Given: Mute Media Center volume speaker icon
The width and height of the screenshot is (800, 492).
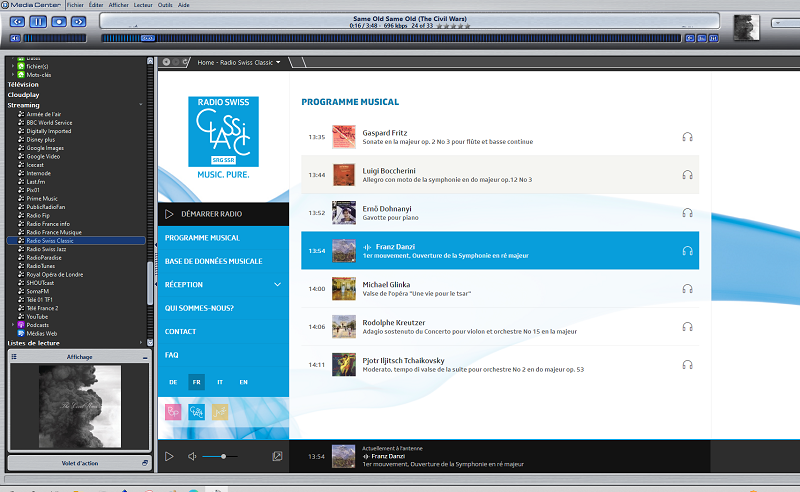Looking at the screenshot, I should tap(15, 38).
